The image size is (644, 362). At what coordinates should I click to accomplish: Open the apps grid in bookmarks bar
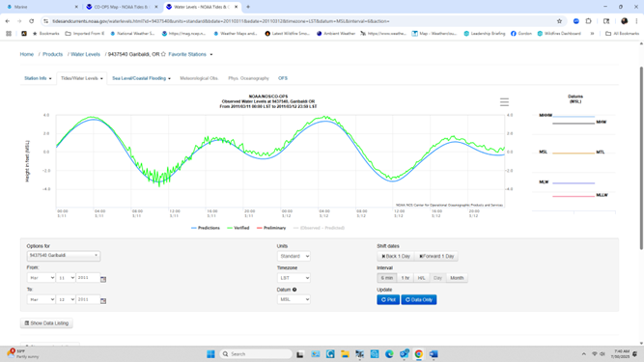tap(9, 33)
